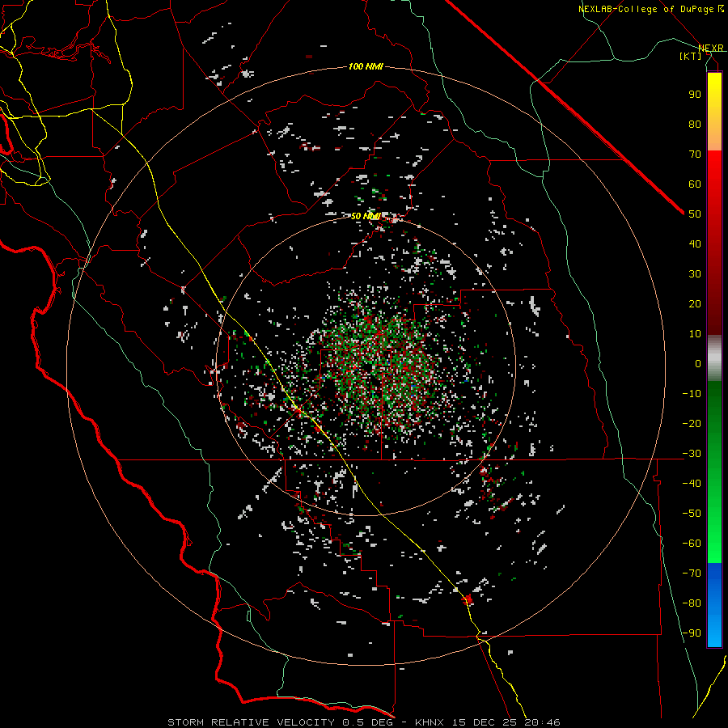Image resolution: width=728 pixels, height=728 pixels.
Task: Click the -10 scale label
Action: click(692, 394)
